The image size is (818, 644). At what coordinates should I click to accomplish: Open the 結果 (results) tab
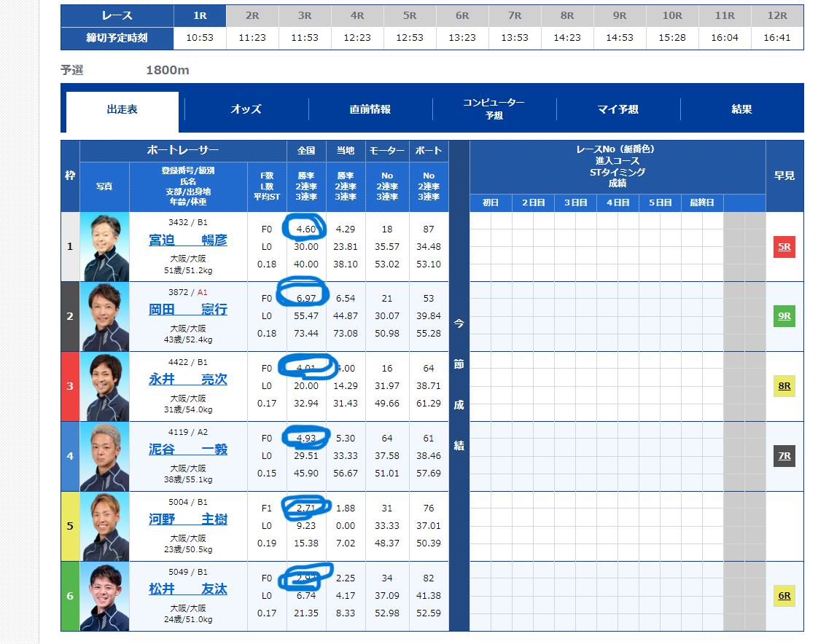pyautogui.click(x=741, y=108)
